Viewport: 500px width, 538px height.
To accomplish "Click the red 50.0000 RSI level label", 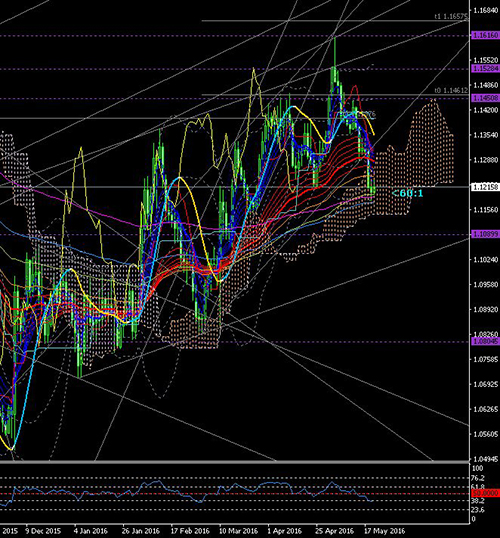I will [486, 493].
